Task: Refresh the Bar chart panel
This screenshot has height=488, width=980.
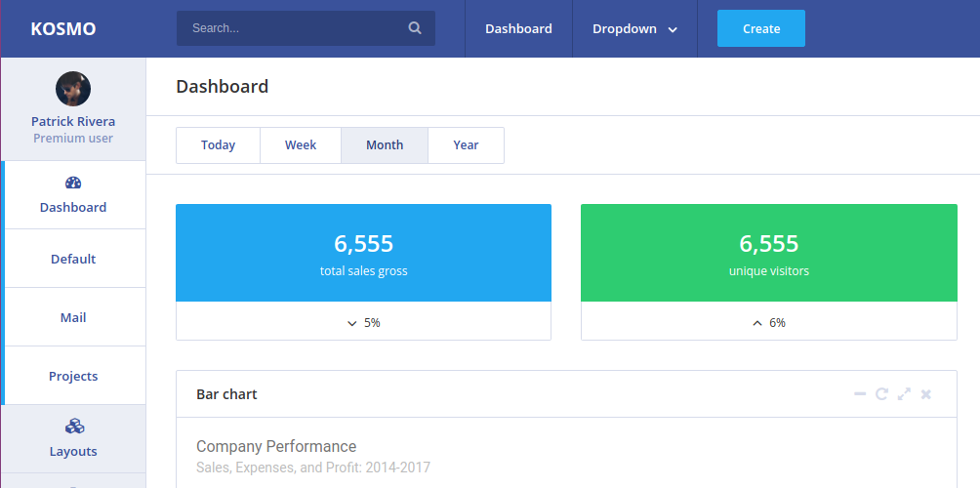Action: pyautogui.click(x=881, y=394)
